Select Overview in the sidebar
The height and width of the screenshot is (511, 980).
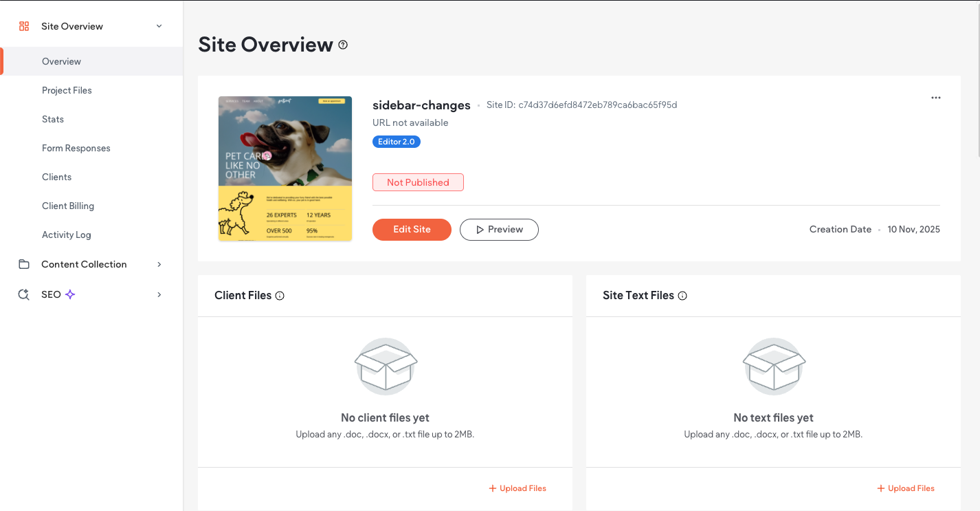pos(91,61)
